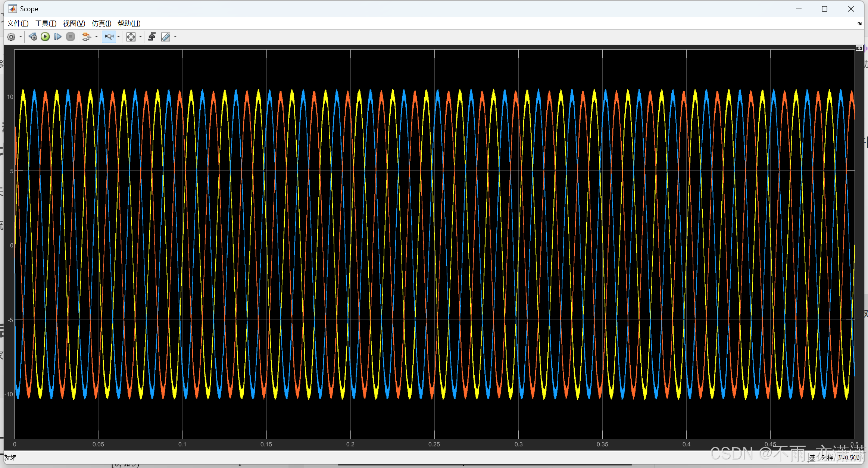This screenshot has height=468, width=868.
Task: Open the 文件(F) menu
Action: 18,23
